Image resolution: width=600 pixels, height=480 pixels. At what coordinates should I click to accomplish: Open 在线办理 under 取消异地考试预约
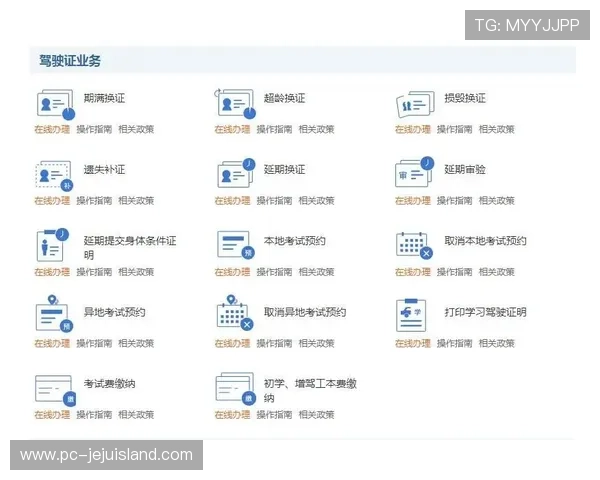(x=232, y=343)
